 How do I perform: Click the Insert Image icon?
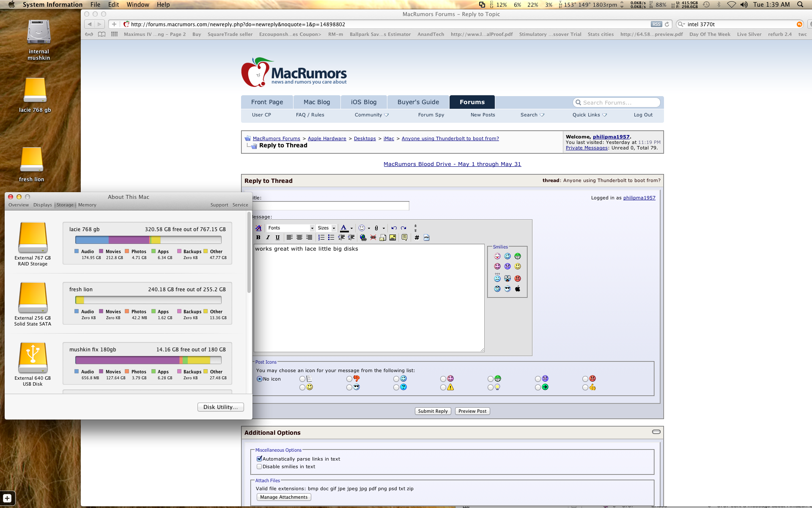(393, 237)
